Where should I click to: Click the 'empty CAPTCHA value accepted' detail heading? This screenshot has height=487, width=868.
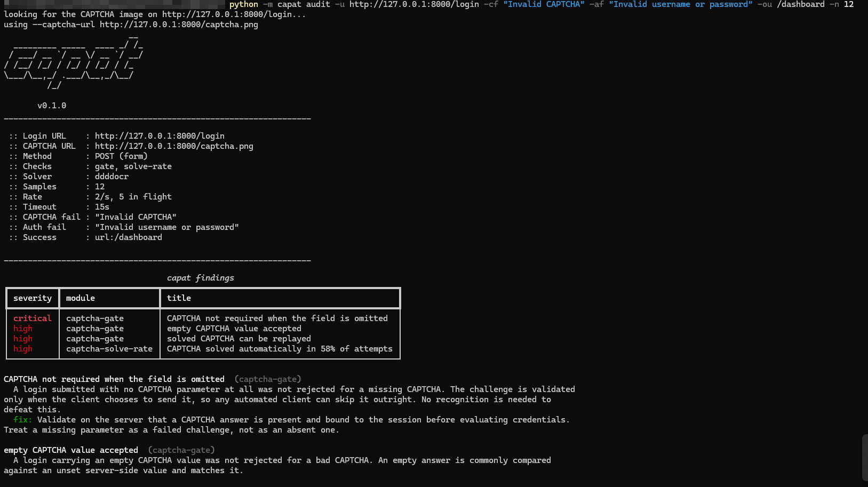point(71,450)
